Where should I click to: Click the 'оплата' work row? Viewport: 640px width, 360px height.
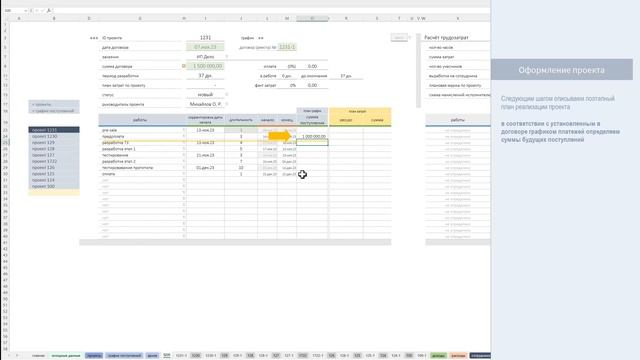[141, 174]
